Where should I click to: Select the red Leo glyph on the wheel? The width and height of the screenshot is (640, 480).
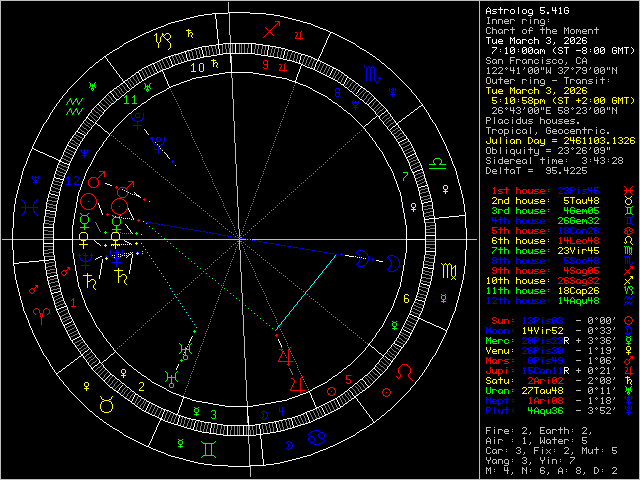tap(404, 373)
